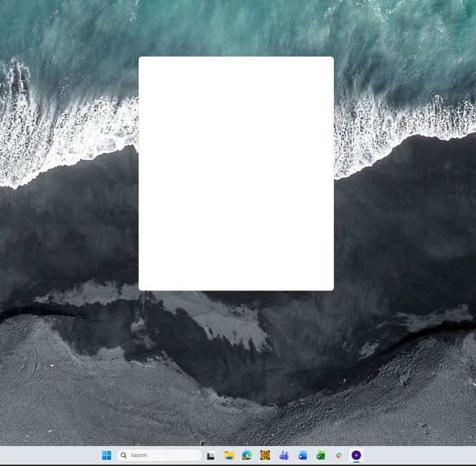The height and width of the screenshot is (466, 476).
Task: Launch Slack from the taskbar
Action: pyautogui.click(x=339, y=455)
